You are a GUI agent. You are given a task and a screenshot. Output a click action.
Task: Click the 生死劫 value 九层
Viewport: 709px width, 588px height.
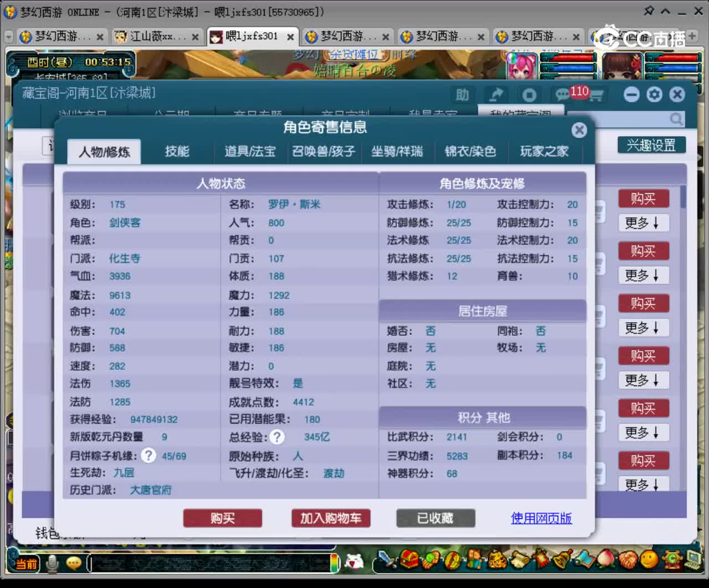click(124, 473)
